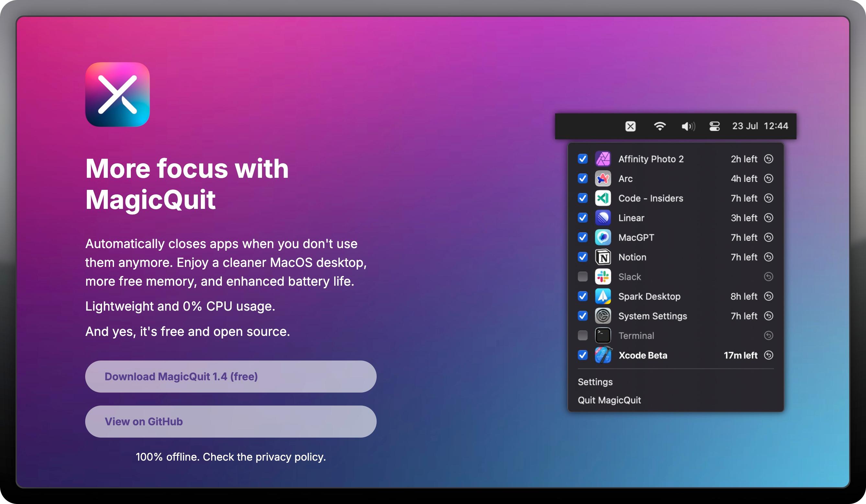This screenshot has width=866, height=504.
Task: Reset timer icon for MacGPT
Action: coord(769,237)
